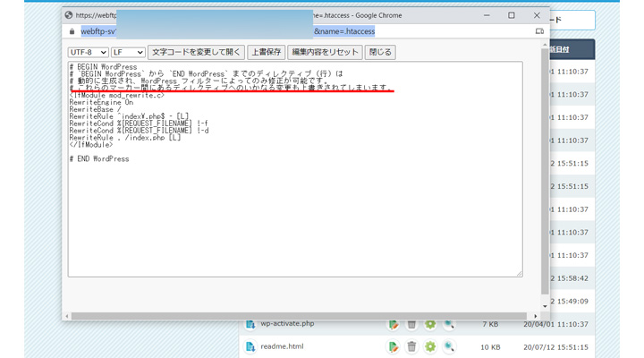The height and width of the screenshot is (358, 644).
Task: Click the 'RewriteEngine On' line
Action: click(101, 102)
